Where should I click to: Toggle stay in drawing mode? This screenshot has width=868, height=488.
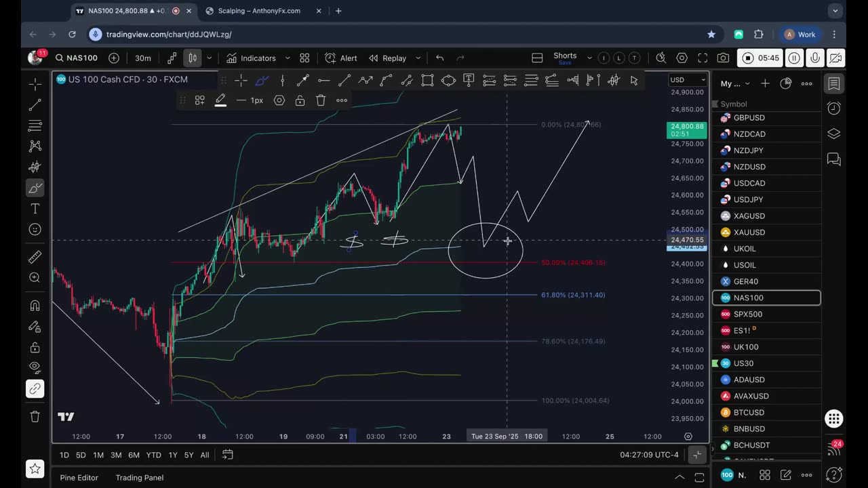pos(35,327)
